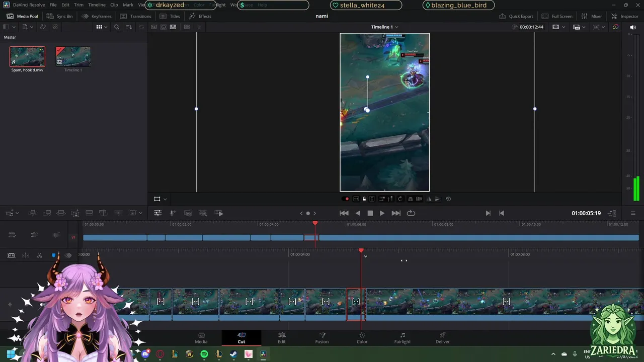
Task: Toggle the tools sliders button
Action: tap(157, 213)
